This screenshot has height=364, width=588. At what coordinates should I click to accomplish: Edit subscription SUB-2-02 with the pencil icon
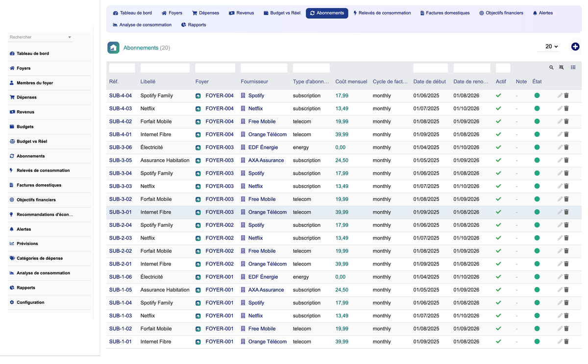click(x=560, y=251)
